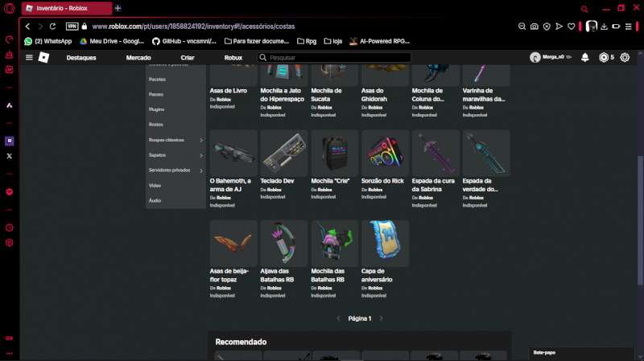
Task: Open X (Twitter) in the sidebar
Action: pos(10,156)
